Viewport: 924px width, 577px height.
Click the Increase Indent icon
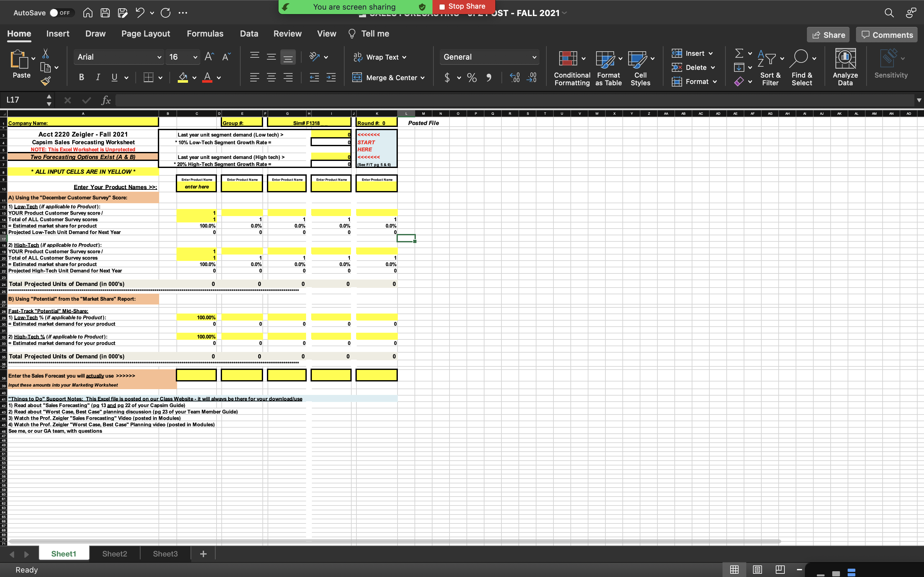coord(331,78)
